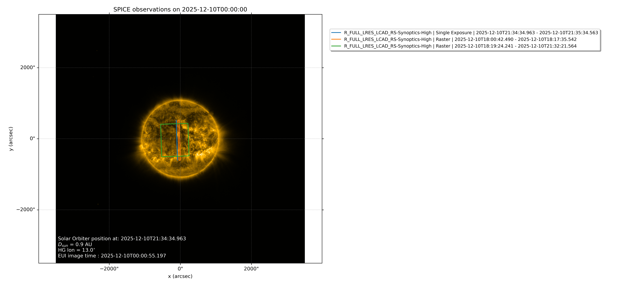This screenshot has height=286, width=644.
Task: Click the −2000" x-axis tick label
Action: [109, 269]
